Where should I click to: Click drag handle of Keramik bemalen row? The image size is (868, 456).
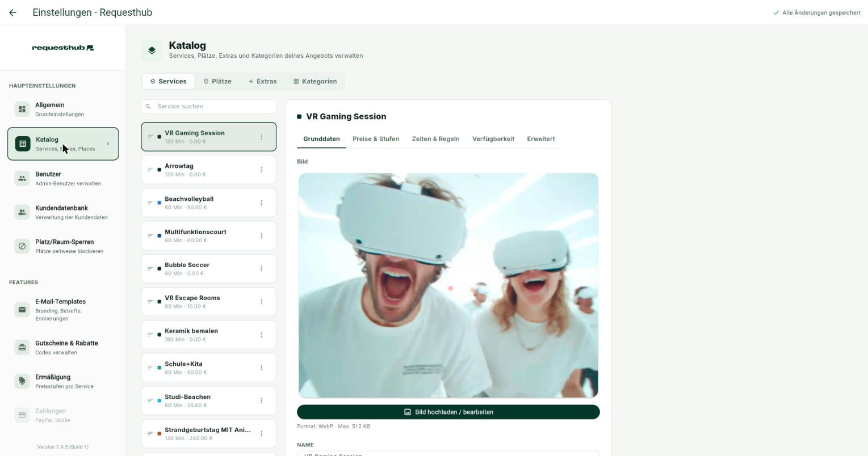[x=150, y=335]
